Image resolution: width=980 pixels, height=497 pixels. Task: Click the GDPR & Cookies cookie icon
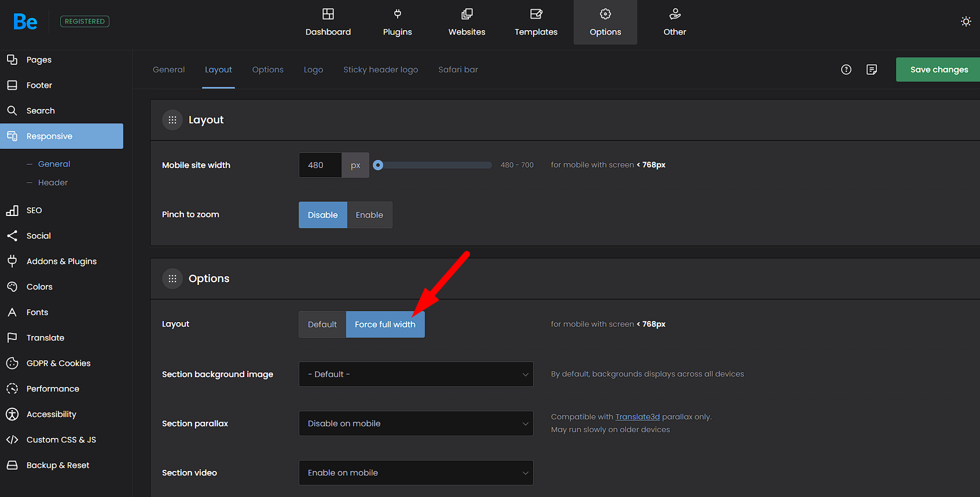pos(12,363)
